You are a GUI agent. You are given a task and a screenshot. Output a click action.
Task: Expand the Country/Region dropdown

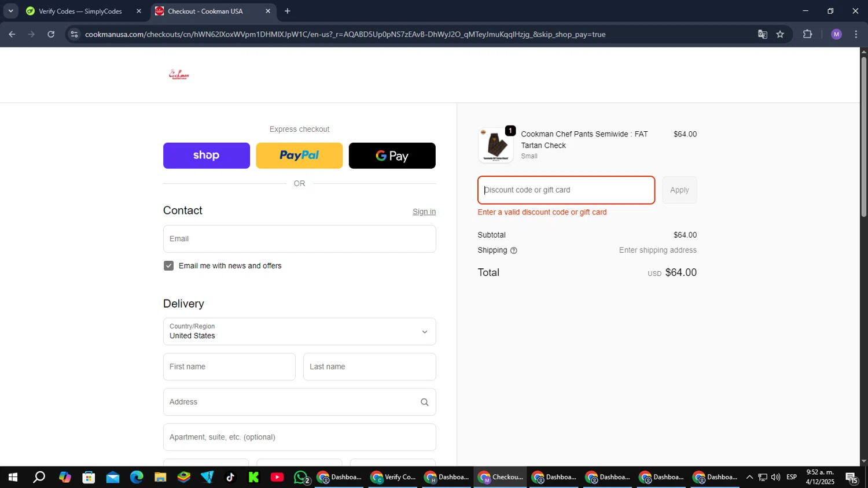[x=299, y=331]
